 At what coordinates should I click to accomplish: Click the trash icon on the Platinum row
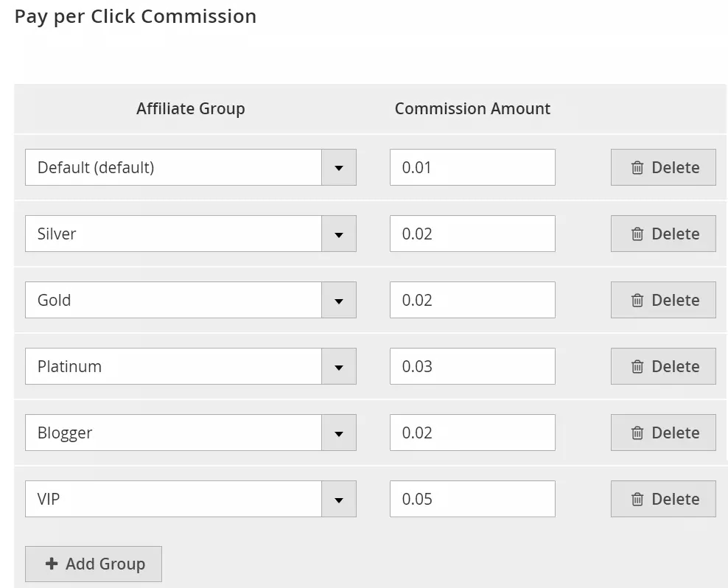click(637, 366)
